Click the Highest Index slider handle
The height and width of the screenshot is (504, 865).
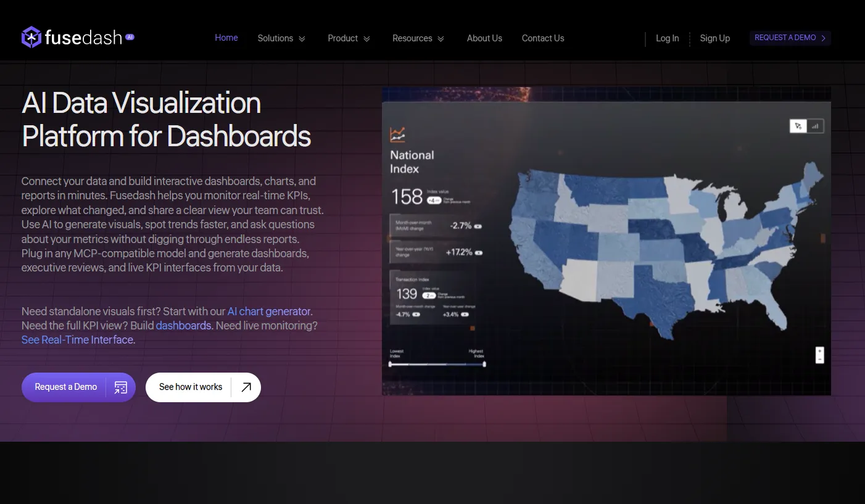[484, 364]
